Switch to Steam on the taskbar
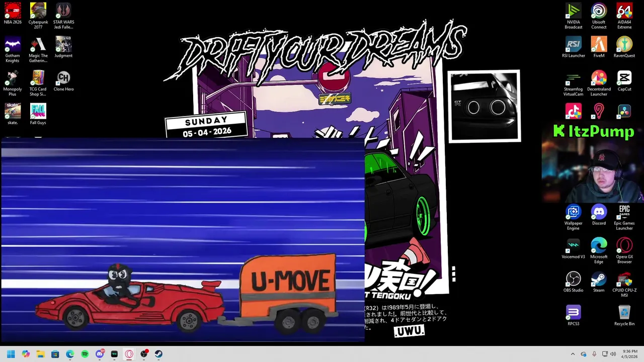644x362 pixels. click(x=158, y=354)
